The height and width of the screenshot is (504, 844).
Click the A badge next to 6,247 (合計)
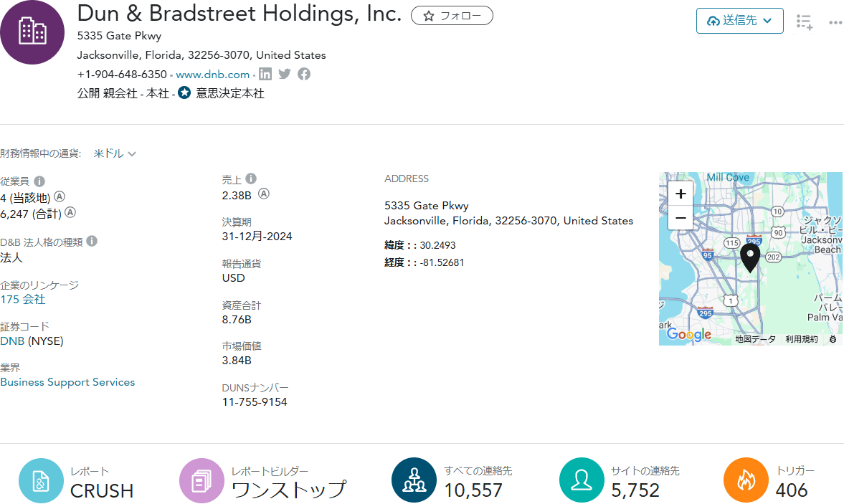click(x=70, y=212)
